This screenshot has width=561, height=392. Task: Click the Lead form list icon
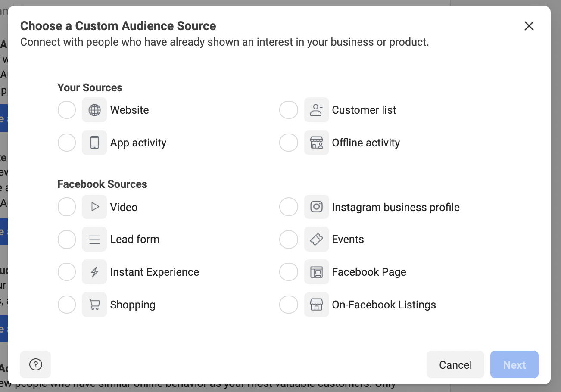94,239
